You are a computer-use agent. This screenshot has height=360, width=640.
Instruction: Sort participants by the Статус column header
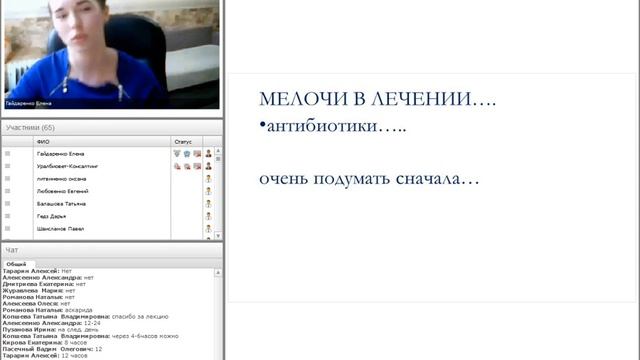pyautogui.click(x=187, y=142)
